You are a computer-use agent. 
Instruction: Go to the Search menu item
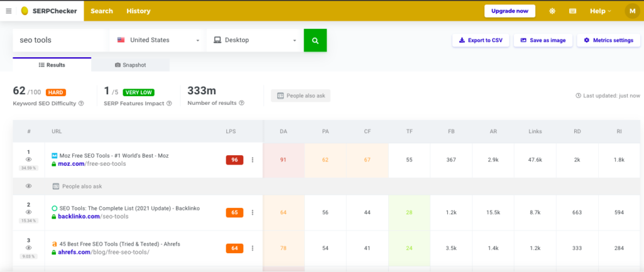(102, 11)
